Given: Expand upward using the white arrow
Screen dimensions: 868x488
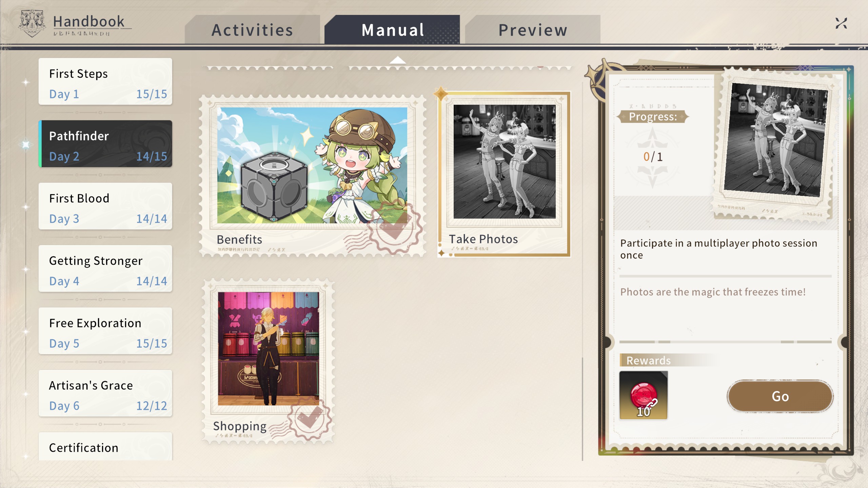Looking at the screenshot, I should (x=398, y=60).
